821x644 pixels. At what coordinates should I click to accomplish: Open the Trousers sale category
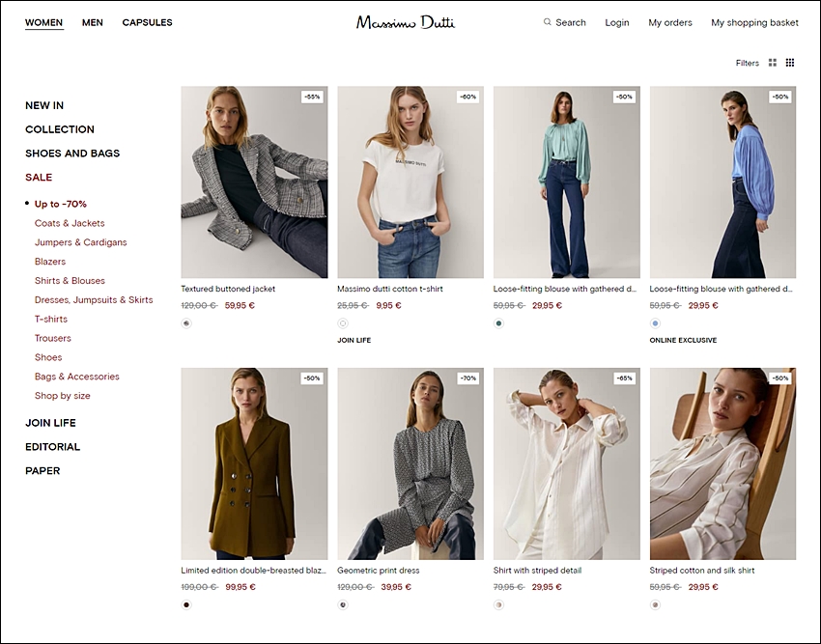(53, 338)
